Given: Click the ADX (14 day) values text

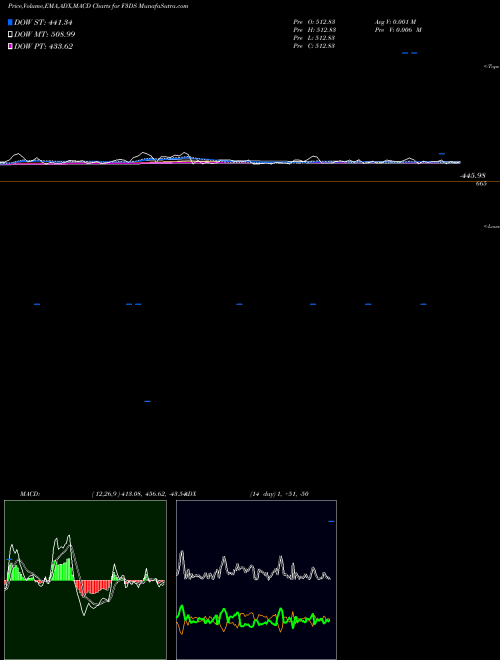Looking at the screenshot, I should pyautogui.click(x=279, y=494).
